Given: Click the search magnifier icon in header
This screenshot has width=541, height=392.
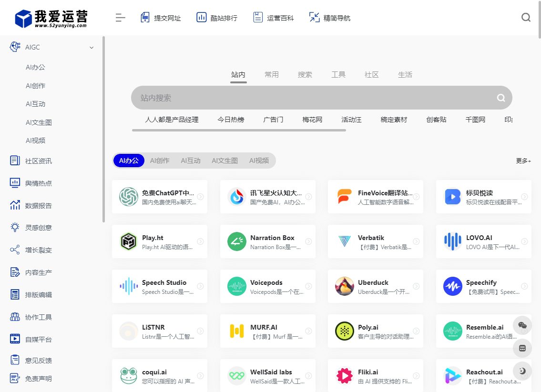Looking at the screenshot, I should (526, 17).
